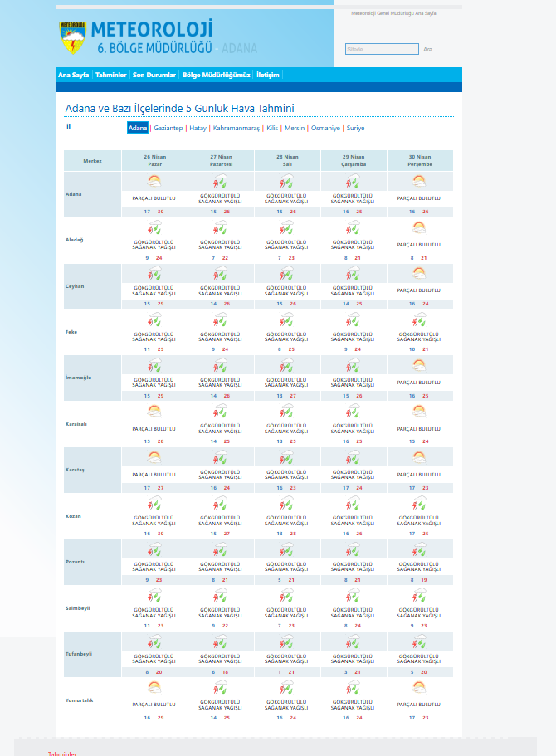Screen dimensions: 556x756
Task: Open the Tahminler menu
Action: tap(111, 75)
